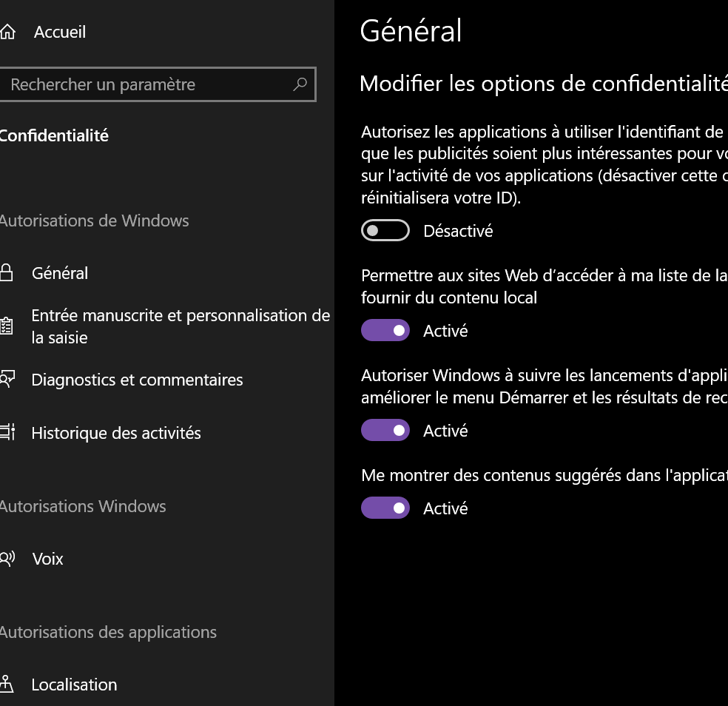Click the search magnifier icon
The image size is (728, 706).
[x=300, y=84]
